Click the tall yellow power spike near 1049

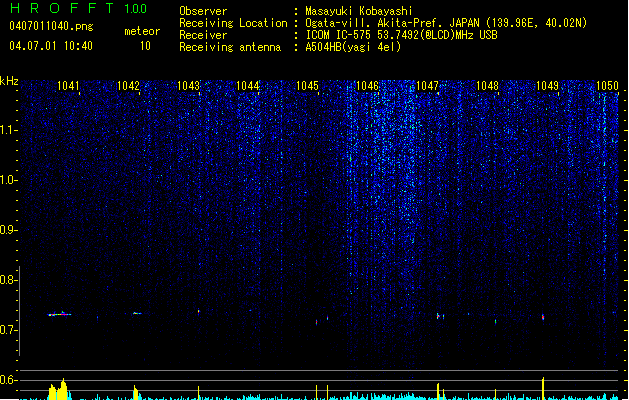(543, 388)
